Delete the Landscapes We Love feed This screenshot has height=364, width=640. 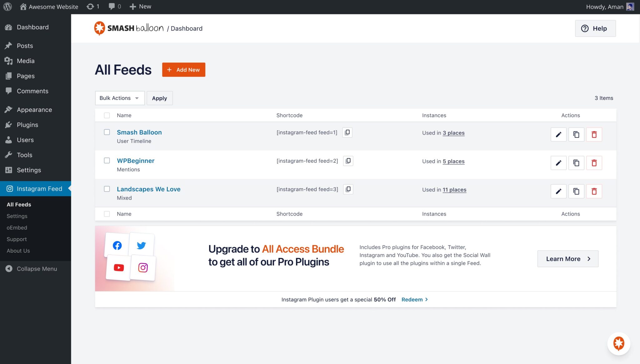point(594,191)
